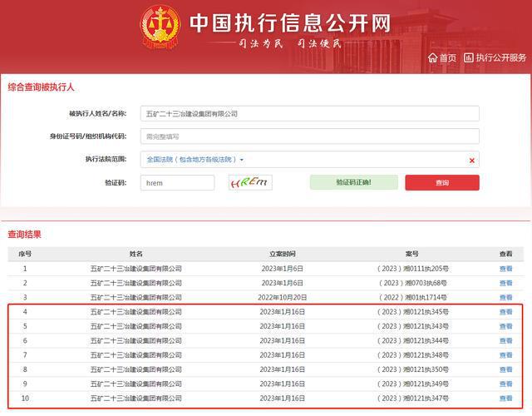
Task: Open 查看 for case 湘0121执348号
Action: (505, 355)
